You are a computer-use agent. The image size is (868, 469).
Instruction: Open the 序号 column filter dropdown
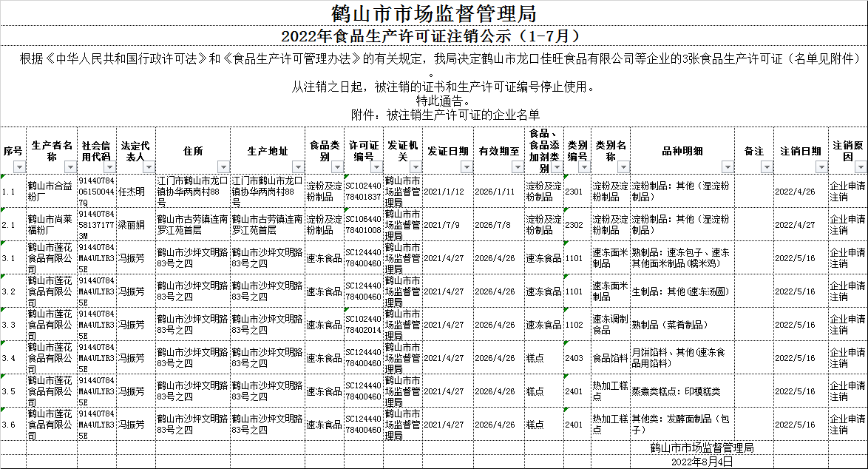coord(19,168)
